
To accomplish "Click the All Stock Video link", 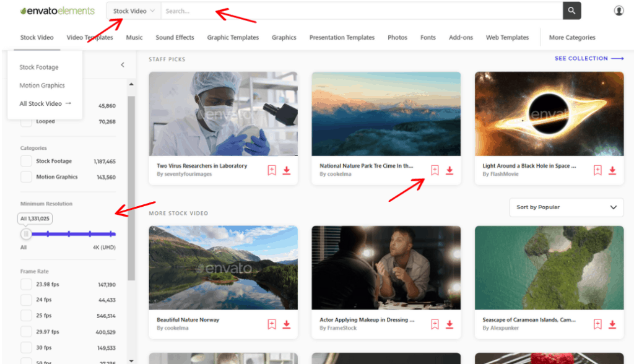I will pos(40,103).
